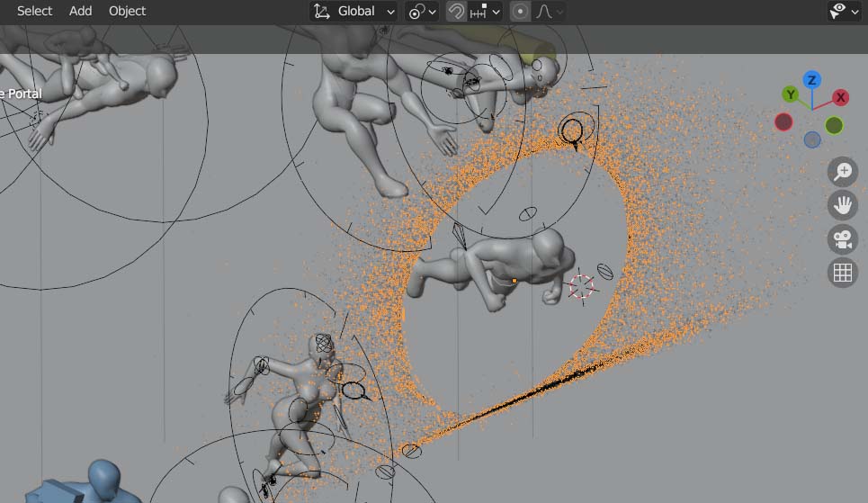Open the pivot point dropdown

pos(422,12)
